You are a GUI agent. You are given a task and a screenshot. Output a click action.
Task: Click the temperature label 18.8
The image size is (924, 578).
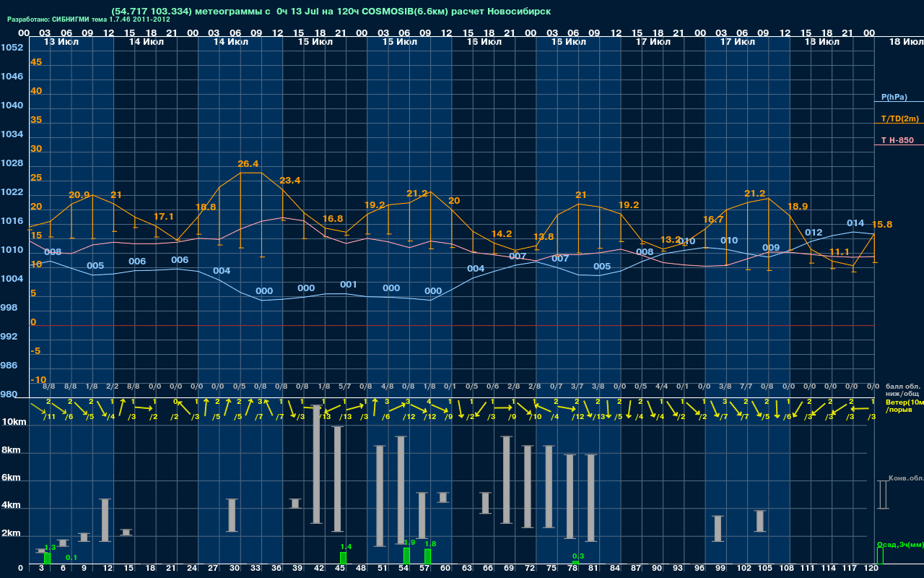click(x=206, y=207)
